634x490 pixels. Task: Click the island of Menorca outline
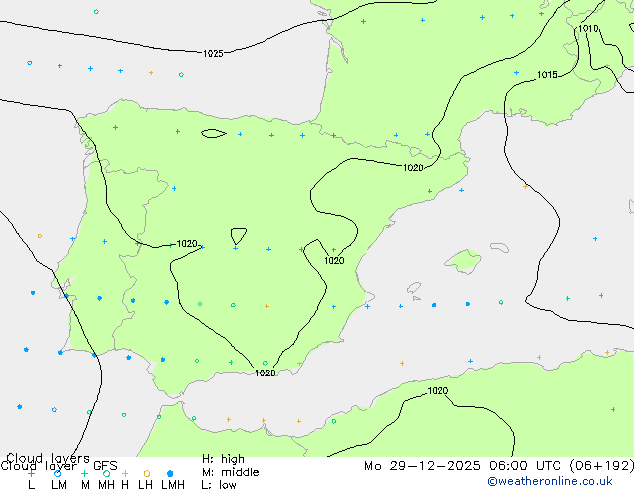coord(499,247)
